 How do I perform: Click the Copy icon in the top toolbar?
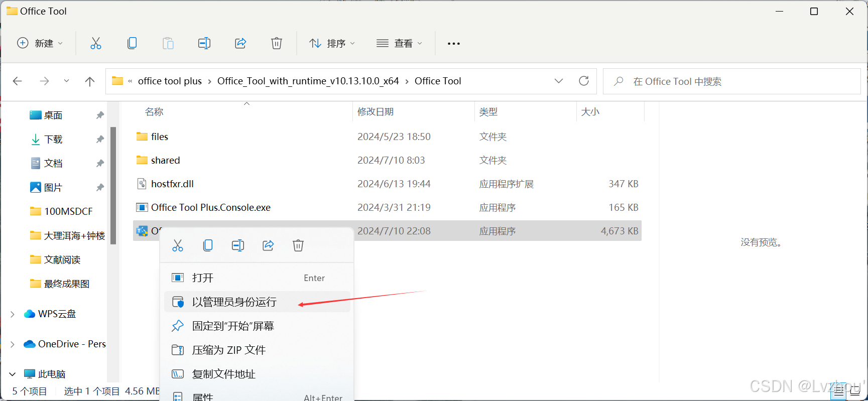[132, 44]
